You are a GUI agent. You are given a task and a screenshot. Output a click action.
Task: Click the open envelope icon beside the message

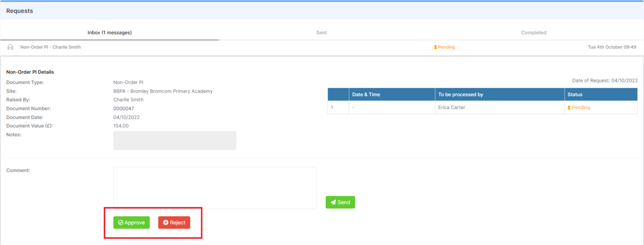tap(10, 47)
